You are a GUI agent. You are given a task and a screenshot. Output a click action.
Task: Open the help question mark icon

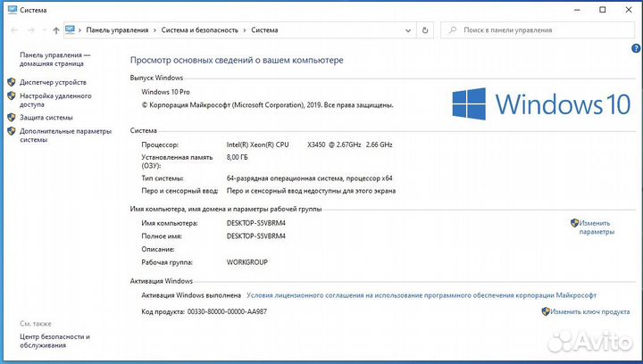pyautogui.click(x=636, y=48)
